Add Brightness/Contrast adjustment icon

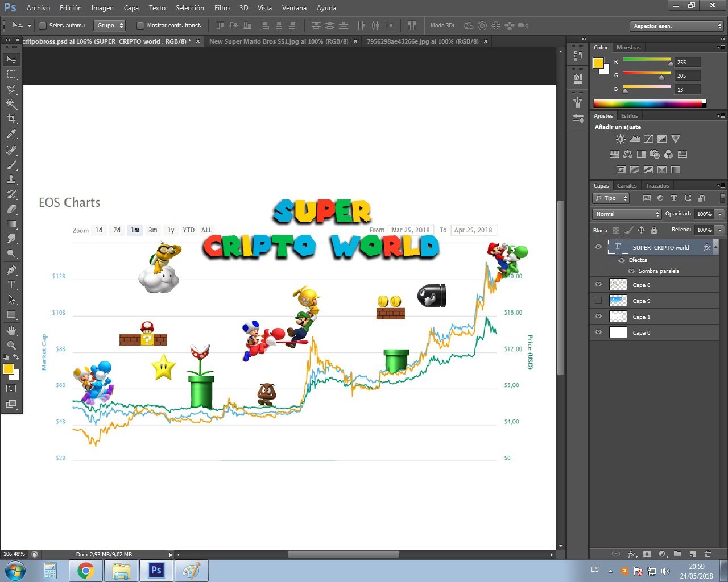point(621,139)
